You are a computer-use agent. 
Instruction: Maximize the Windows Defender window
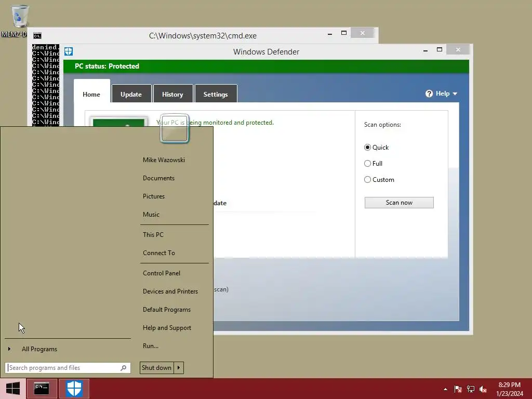[x=440, y=49]
